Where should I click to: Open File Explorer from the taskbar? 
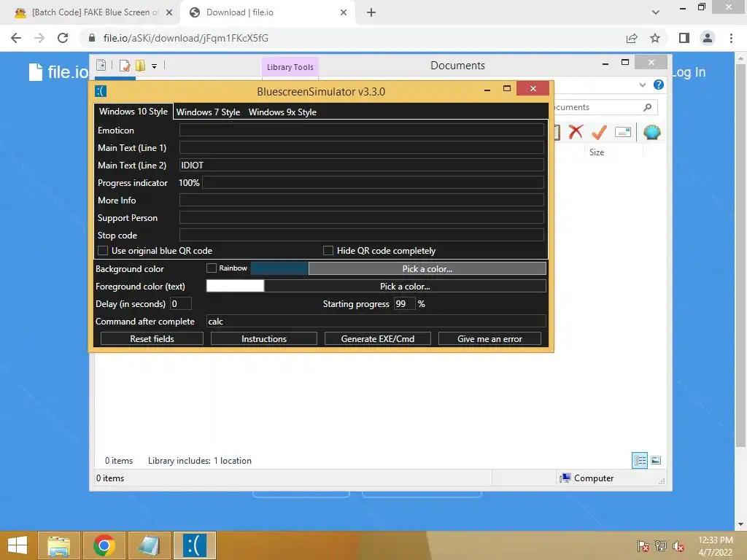pyautogui.click(x=58, y=545)
